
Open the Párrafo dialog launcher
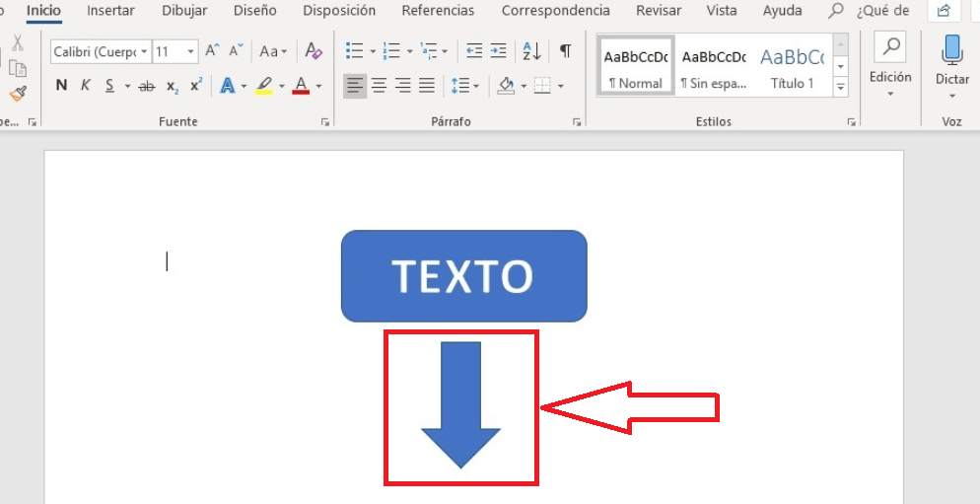576,122
